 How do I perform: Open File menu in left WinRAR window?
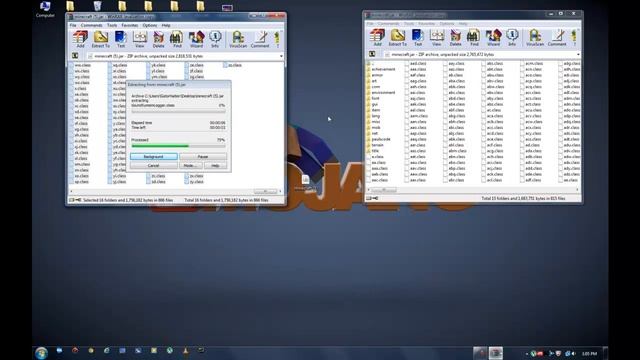[x=73, y=25]
